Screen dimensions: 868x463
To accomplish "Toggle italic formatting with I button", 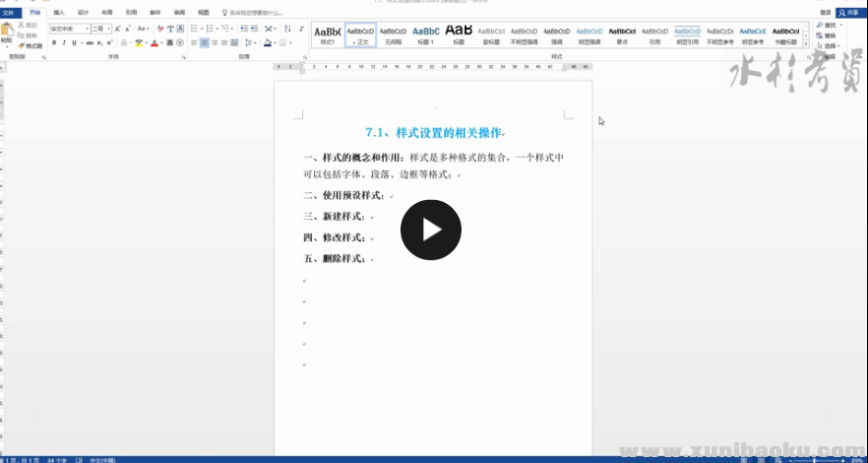I will point(64,43).
